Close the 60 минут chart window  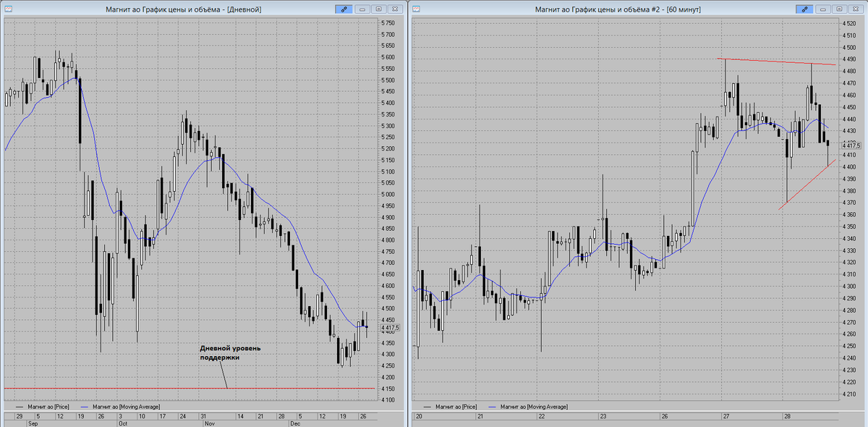[855, 9]
